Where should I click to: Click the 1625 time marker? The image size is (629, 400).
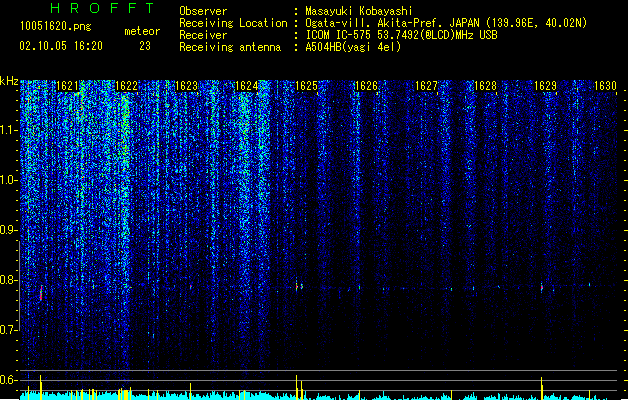pyautogui.click(x=306, y=86)
